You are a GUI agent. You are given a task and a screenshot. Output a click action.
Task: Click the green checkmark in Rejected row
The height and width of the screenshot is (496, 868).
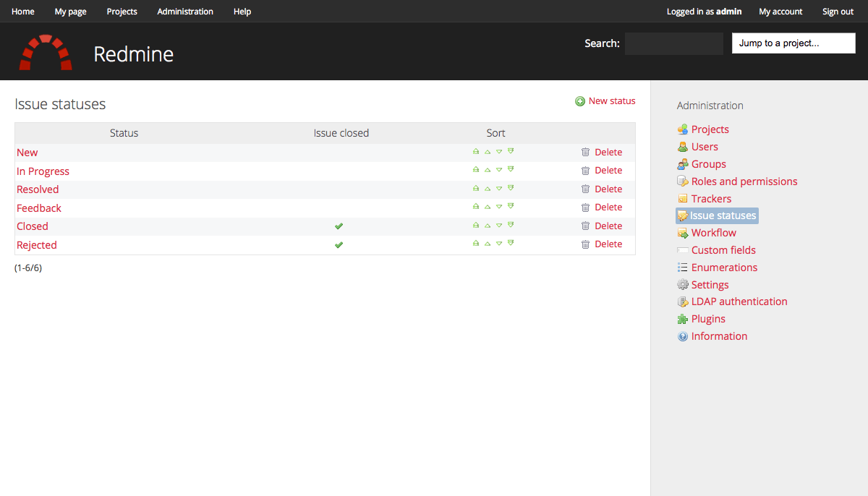pyautogui.click(x=339, y=245)
